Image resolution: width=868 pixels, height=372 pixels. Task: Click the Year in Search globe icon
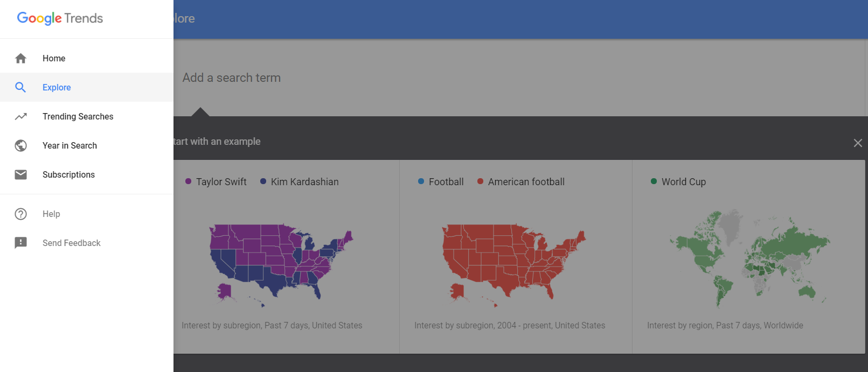tap(20, 145)
